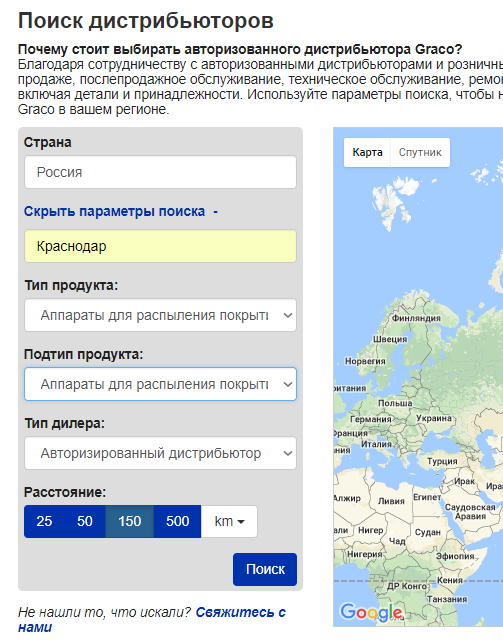Click Чад label on the map

(397, 541)
